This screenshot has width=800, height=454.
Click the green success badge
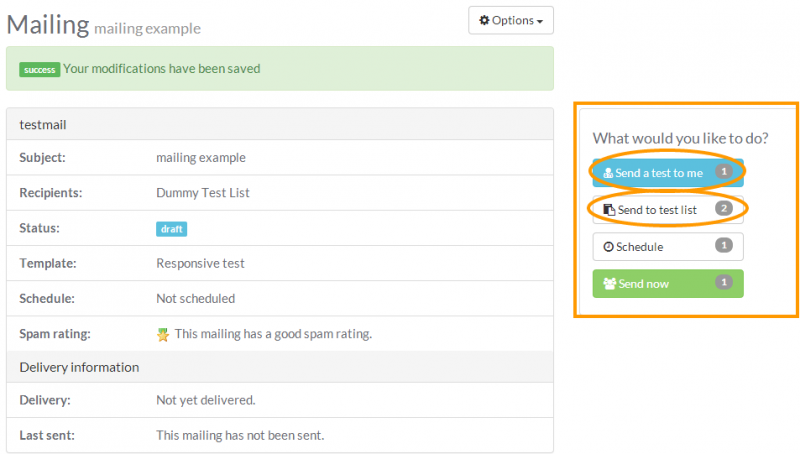pos(39,70)
